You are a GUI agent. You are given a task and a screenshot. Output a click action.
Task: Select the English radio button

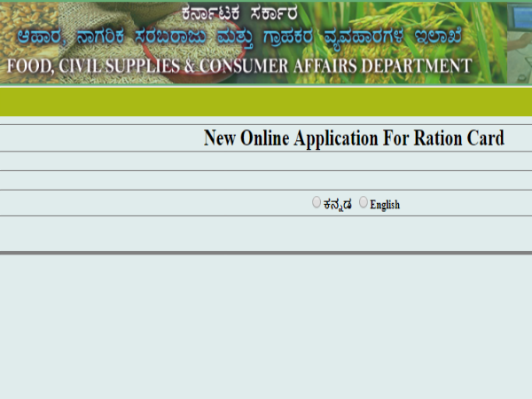(364, 202)
